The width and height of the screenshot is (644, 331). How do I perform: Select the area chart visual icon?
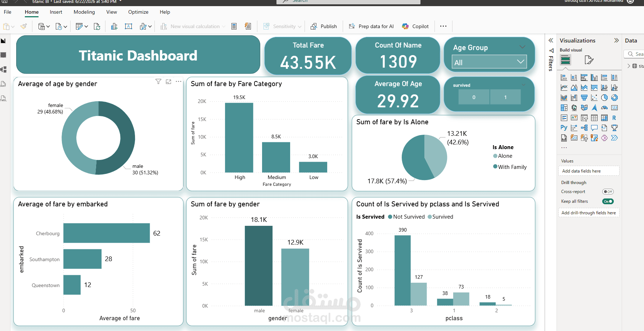pyautogui.click(x=574, y=88)
